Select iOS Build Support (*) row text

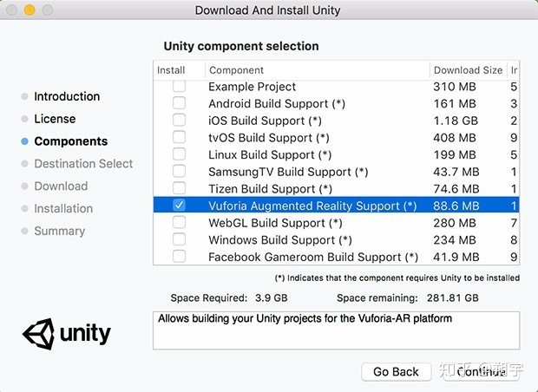tap(265, 121)
